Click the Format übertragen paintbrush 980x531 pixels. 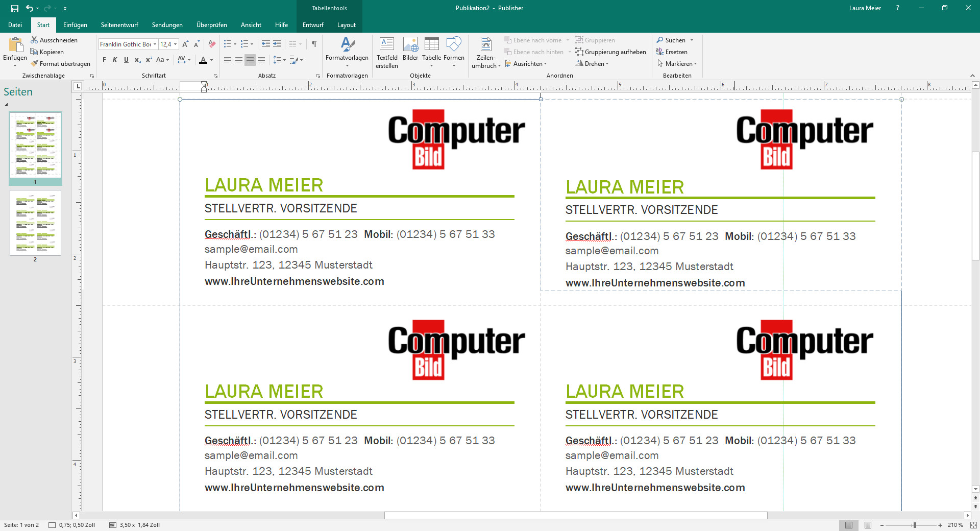click(x=34, y=63)
